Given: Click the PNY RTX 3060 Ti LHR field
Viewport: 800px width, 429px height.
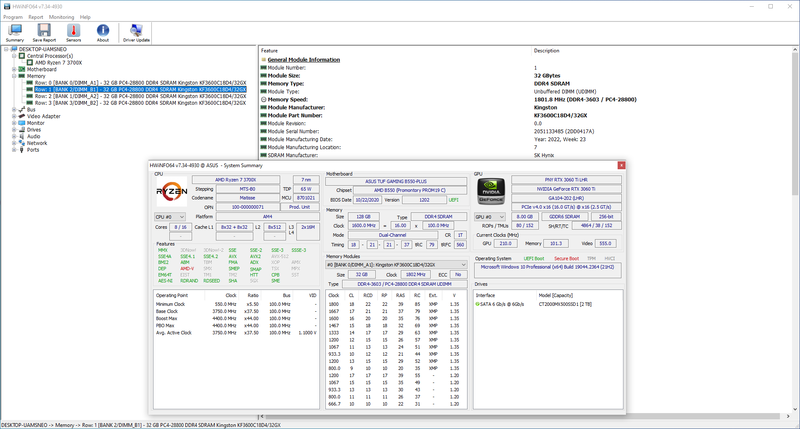Looking at the screenshot, I should [x=566, y=180].
